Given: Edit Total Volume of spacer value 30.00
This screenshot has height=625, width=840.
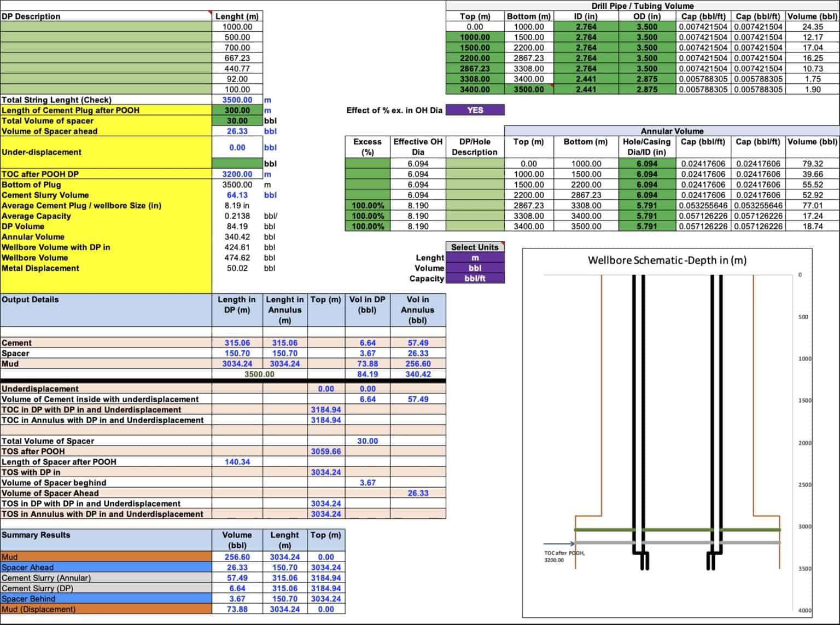Looking at the screenshot, I should coord(237,120).
